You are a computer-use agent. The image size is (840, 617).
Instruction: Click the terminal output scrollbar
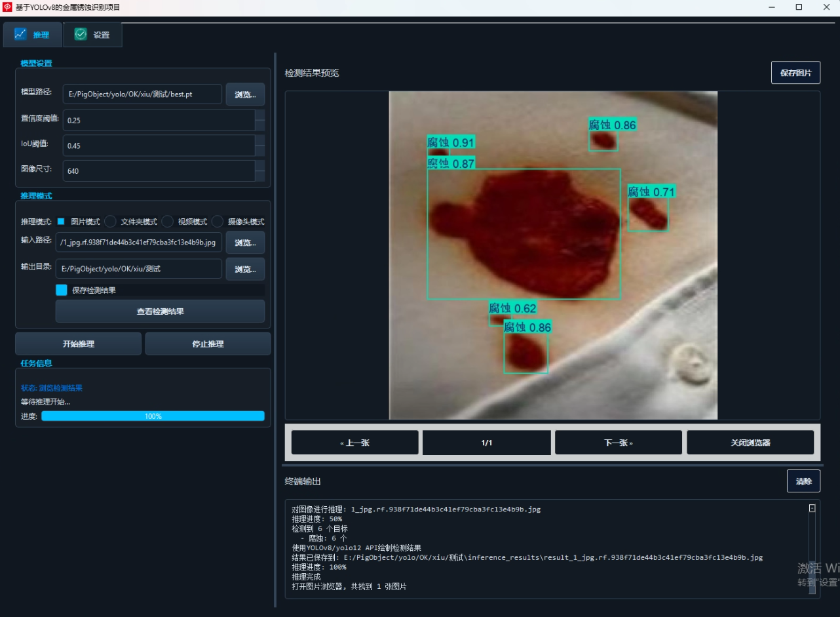[812, 549]
